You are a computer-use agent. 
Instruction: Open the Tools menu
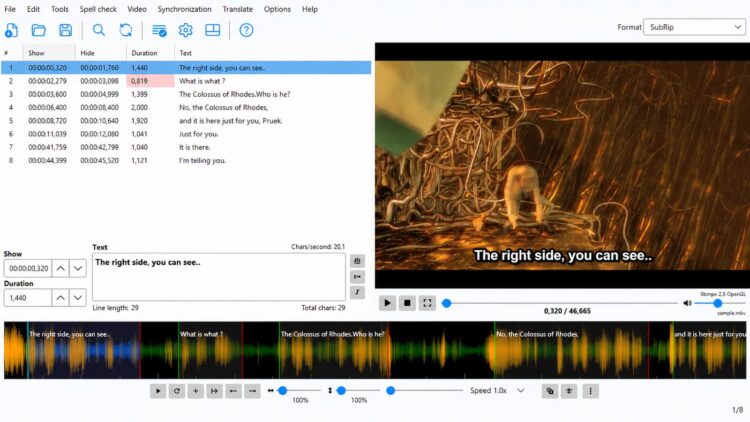tap(60, 9)
